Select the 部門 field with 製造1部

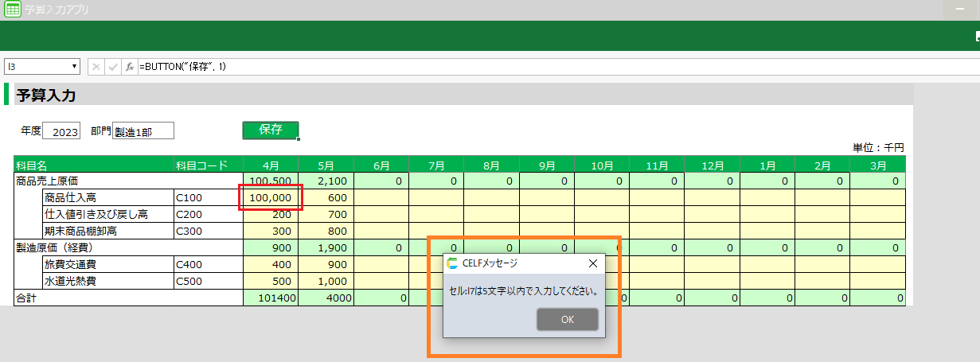point(143,131)
